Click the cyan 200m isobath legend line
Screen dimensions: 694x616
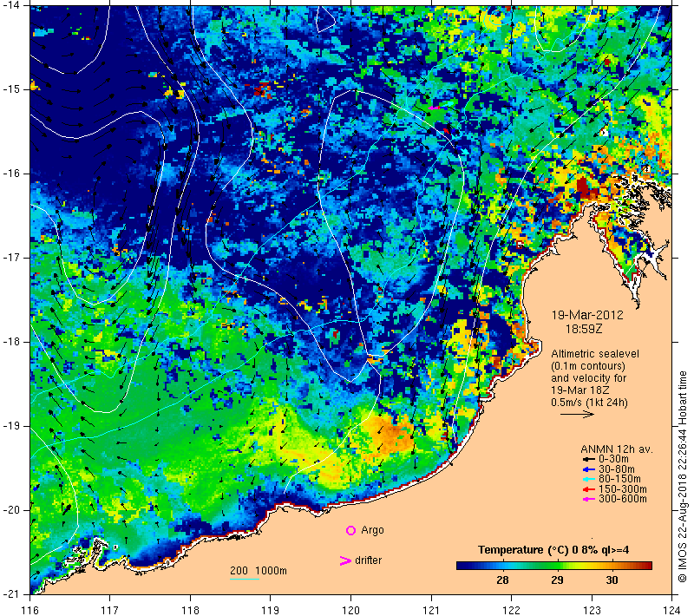[x=245, y=579]
